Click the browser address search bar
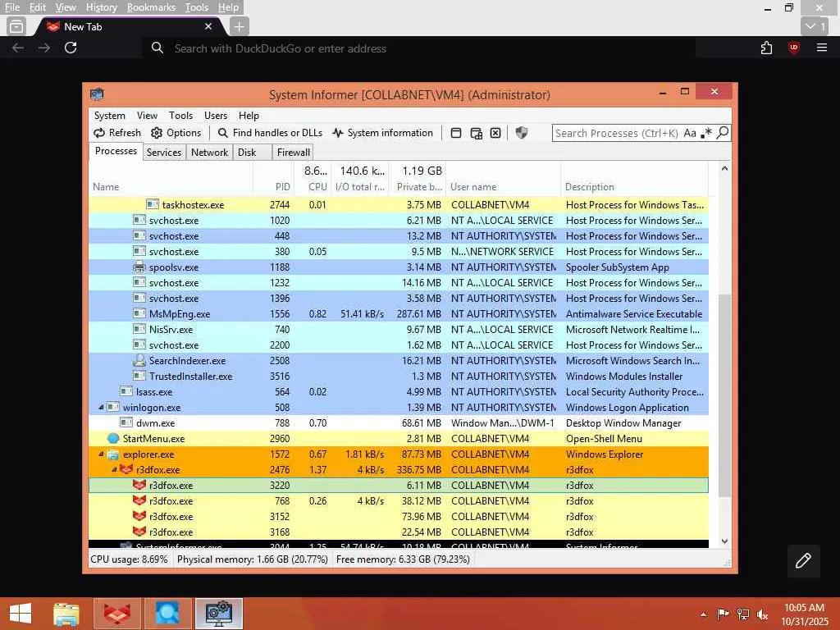Screen dimensions: 840x630 pos(419,48)
